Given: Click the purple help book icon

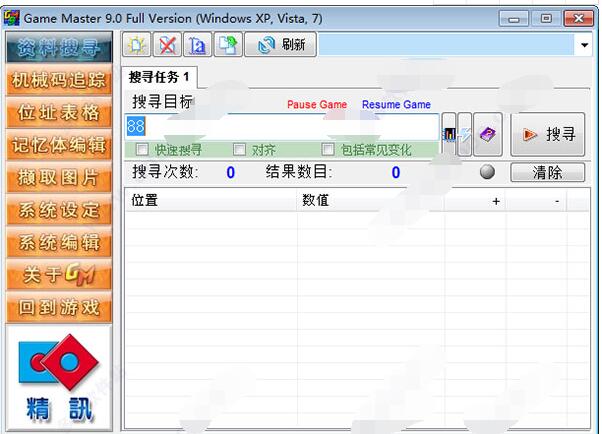Looking at the screenshot, I should pos(488,134).
